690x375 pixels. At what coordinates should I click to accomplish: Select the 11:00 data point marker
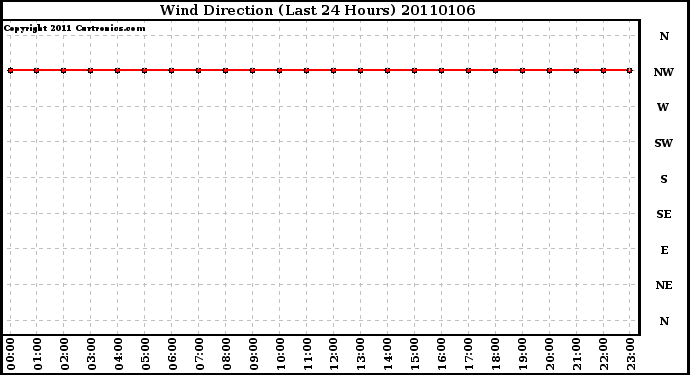(306, 70)
